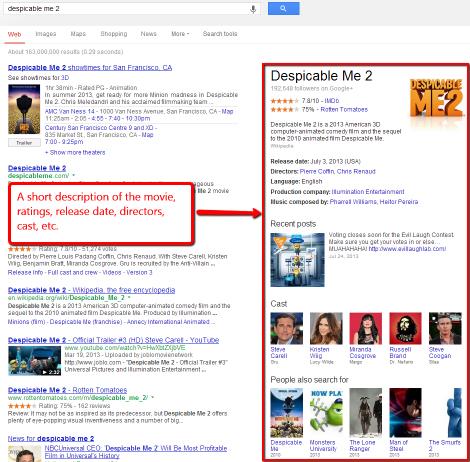Viewport: 470px width, 462px height.
Task: Select Kristen Wiig cast photo
Action: click(326, 328)
